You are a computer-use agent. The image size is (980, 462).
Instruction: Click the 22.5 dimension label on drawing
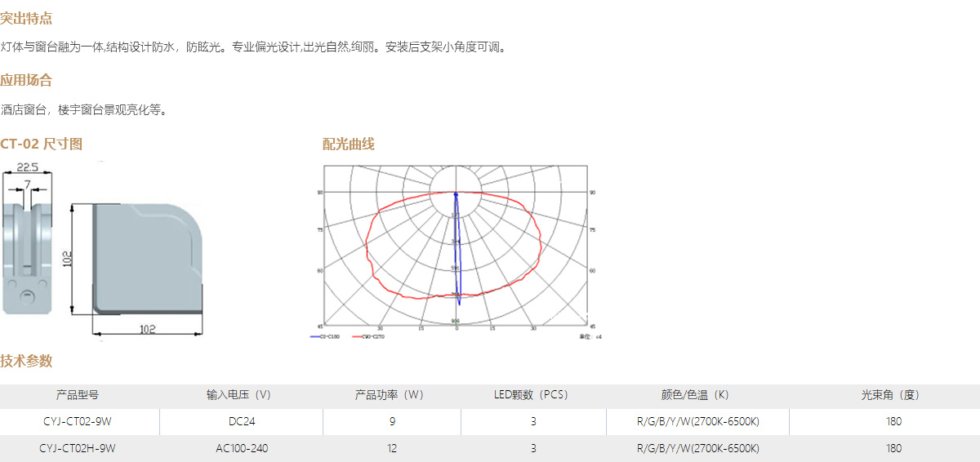click(x=29, y=167)
